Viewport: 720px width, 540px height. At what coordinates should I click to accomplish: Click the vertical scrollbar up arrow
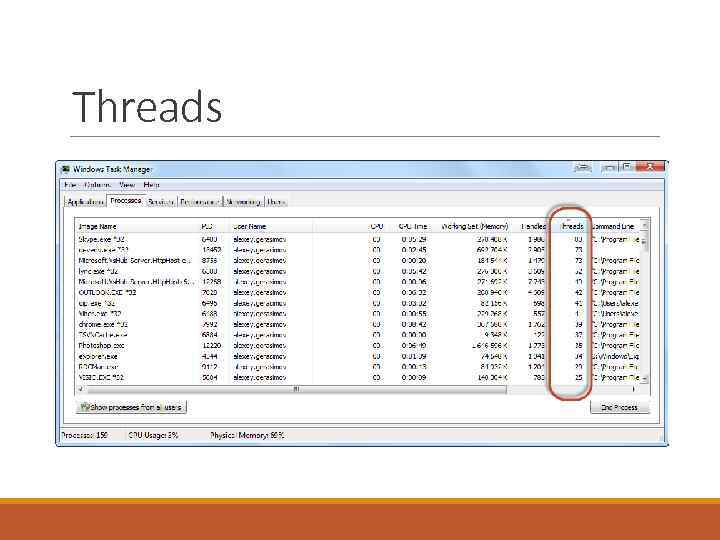644,226
